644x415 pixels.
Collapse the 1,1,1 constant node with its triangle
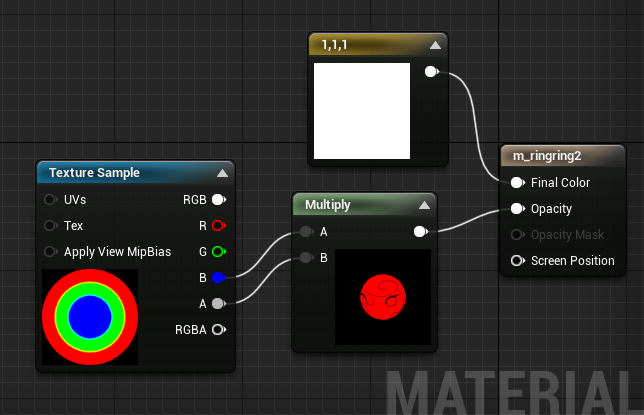click(x=435, y=45)
